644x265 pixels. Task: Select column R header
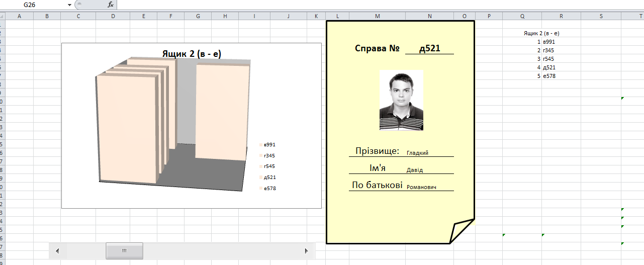tap(561, 16)
